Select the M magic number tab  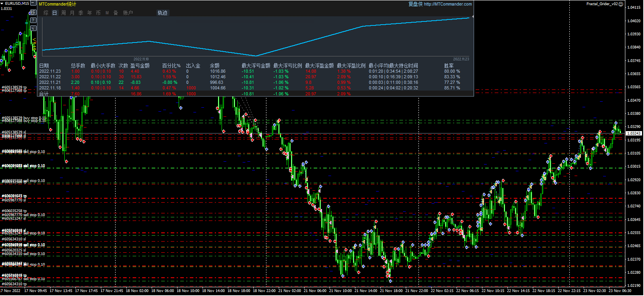[107, 13]
